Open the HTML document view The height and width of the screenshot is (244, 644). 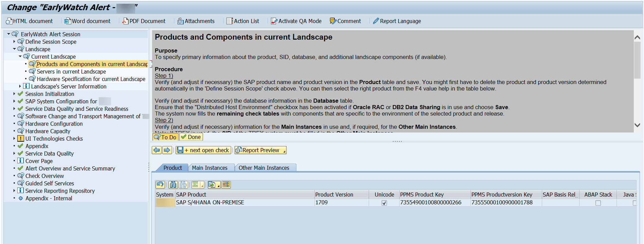point(29,21)
